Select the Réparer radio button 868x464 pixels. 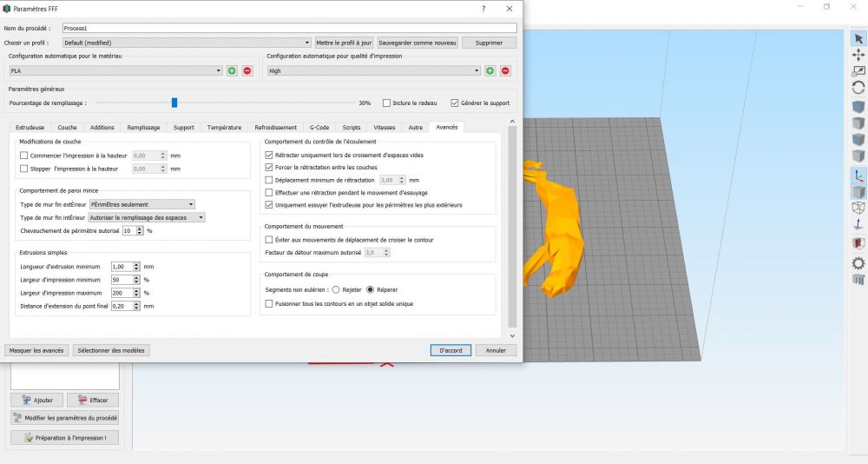point(371,290)
